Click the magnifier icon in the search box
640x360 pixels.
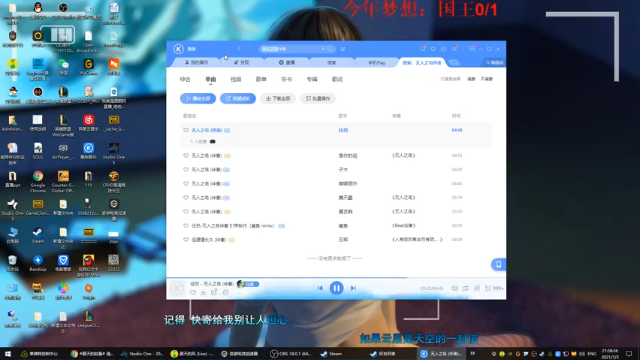(329, 49)
